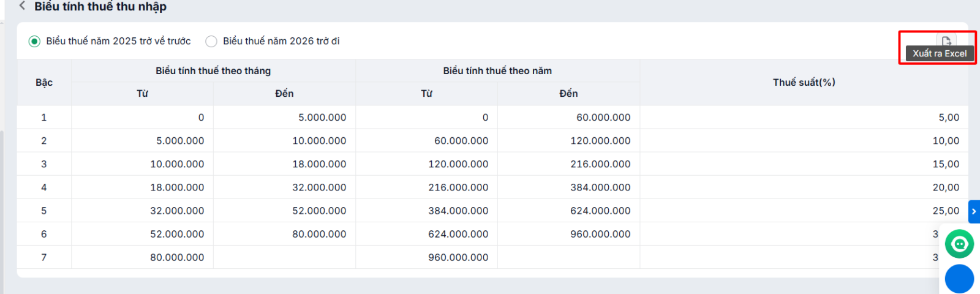Select row 1 in the tax table
The width and height of the screenshot is (980, 294).
pos(492,117)
